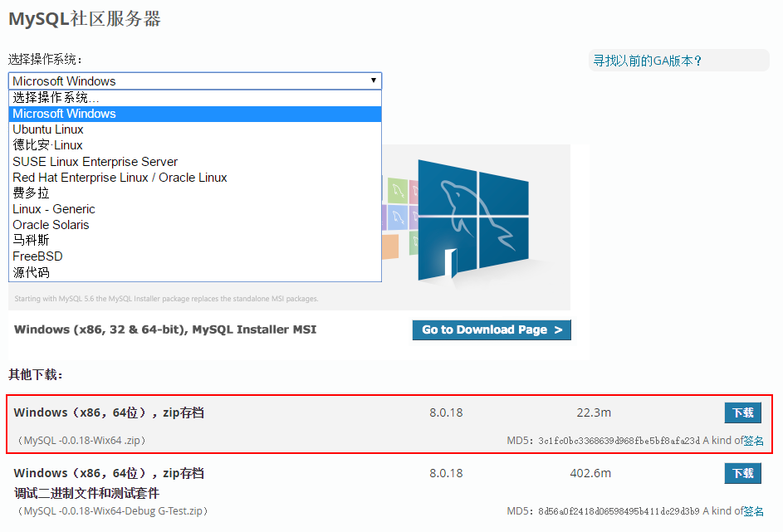Click size value 22.3m
Viewport: 783px width, 532px height.
pyautogui.click(x=594, y=412)
